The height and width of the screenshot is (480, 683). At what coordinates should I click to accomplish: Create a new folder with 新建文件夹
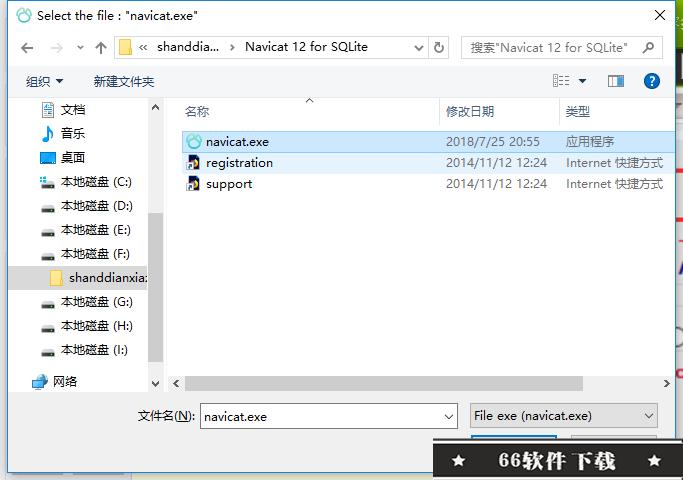[x=124, y=81]
